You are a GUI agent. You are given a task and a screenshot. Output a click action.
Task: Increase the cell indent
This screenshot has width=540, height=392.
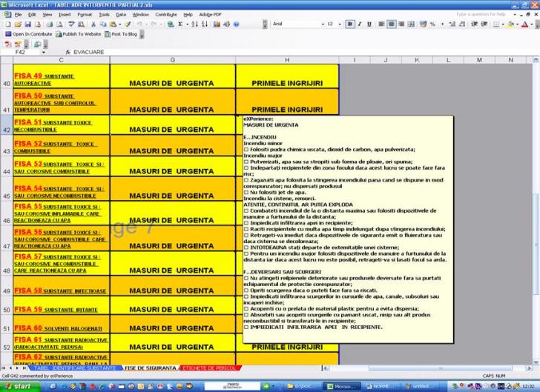484,24
